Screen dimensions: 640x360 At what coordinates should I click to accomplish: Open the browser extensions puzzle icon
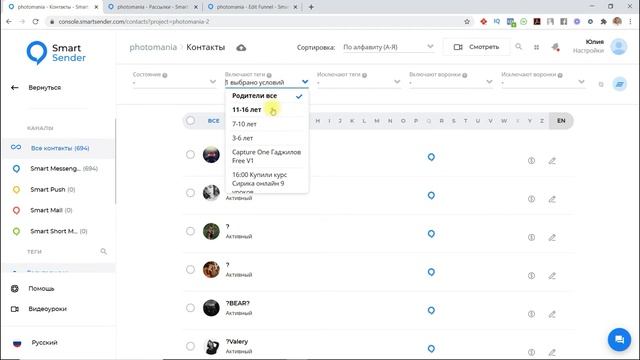click(603, 22)
